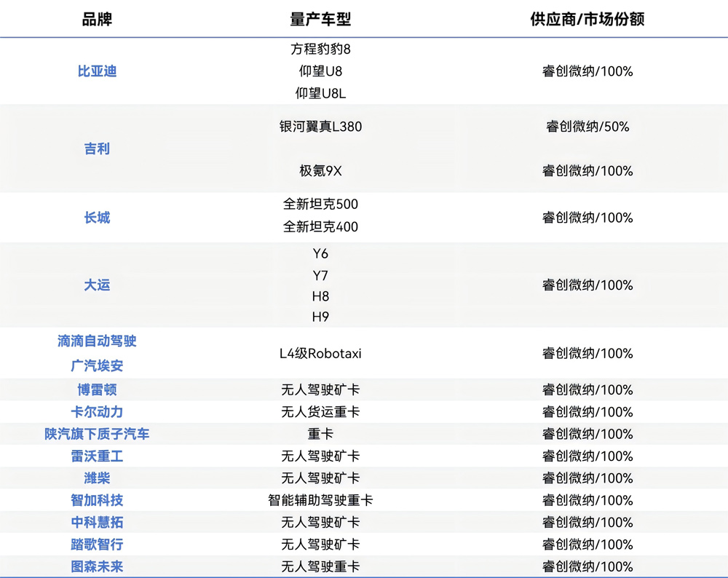Click the 品牌 column header
The height and width of the screenshot is (578, 728).
tap(97, 19)
